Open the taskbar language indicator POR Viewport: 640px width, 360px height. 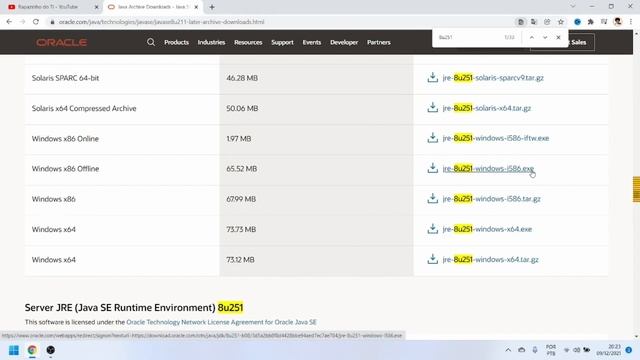coord(551,350)
